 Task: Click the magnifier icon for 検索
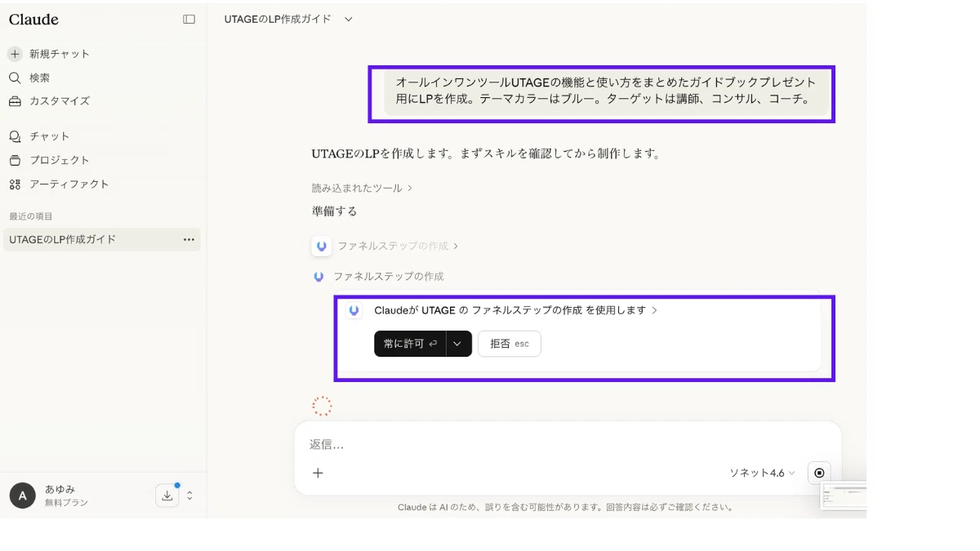pos(15,78)
